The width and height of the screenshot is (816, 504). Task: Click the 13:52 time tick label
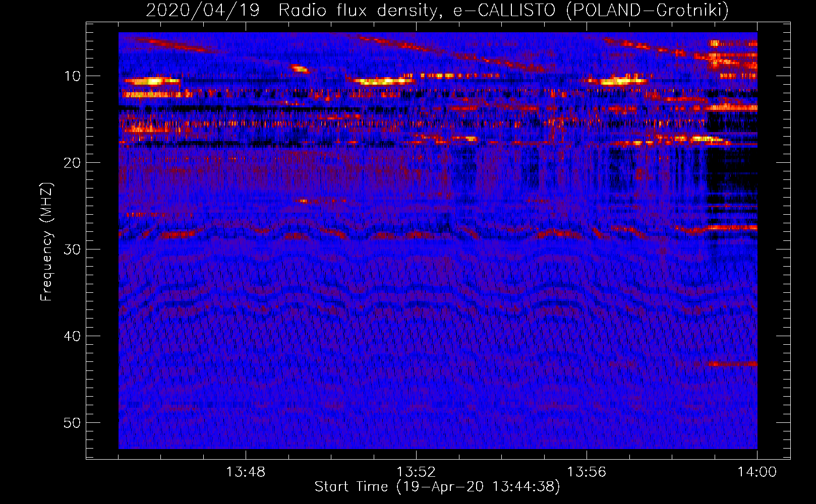(416, 472)
